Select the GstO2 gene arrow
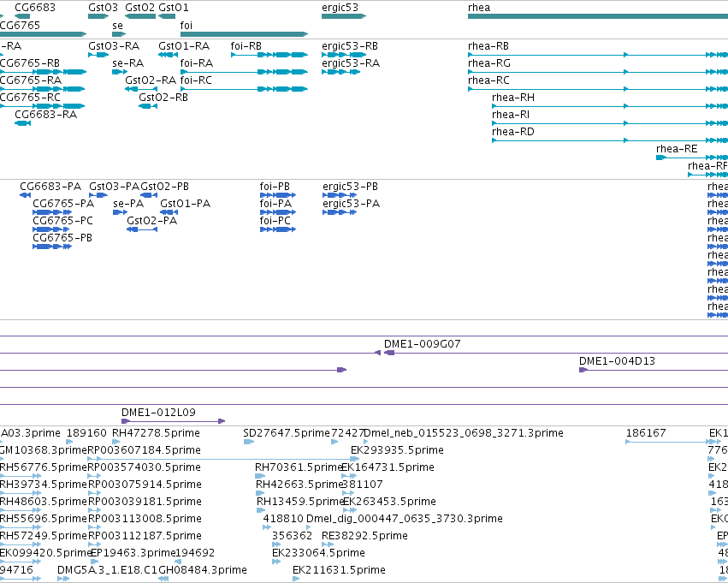Screen dimensions: 728x583 coord(140,16)
